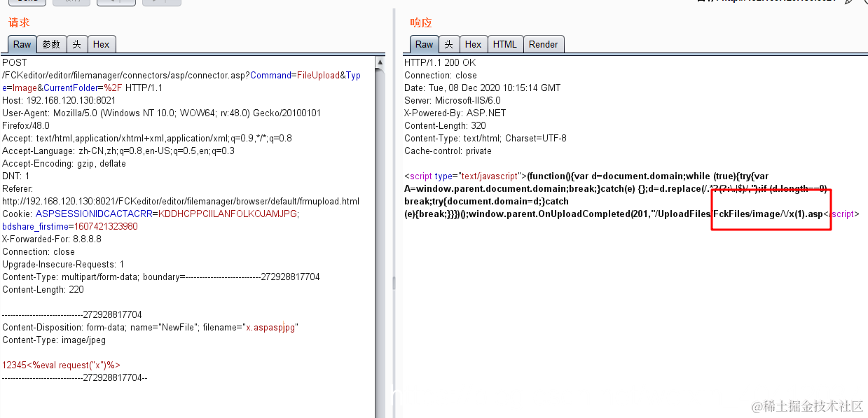Screen dimensions: 868x418
Task: Click the Accept-Language: zh-CN header line
Action: 118,151
